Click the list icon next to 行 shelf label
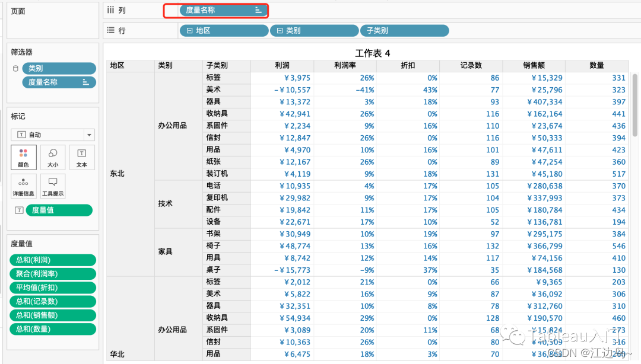Screen dimensions: 641x364 coord(111,30)
